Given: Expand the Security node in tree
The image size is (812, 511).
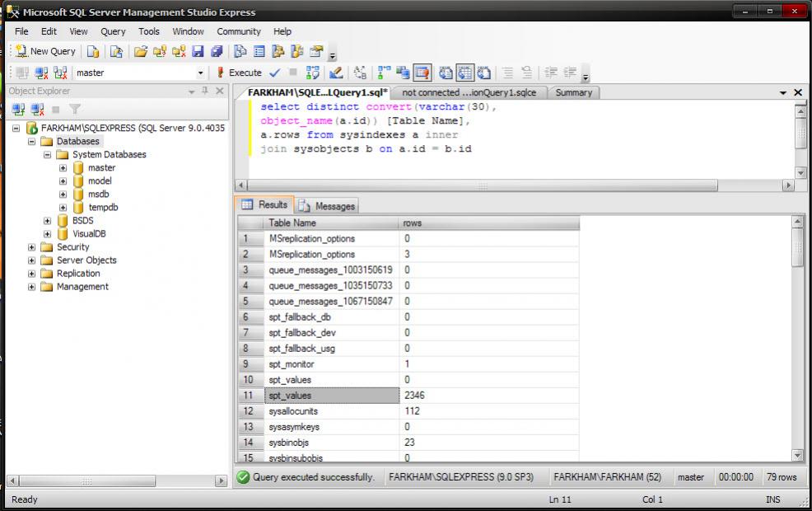Looking at the screenshot, I should point(32,247).
